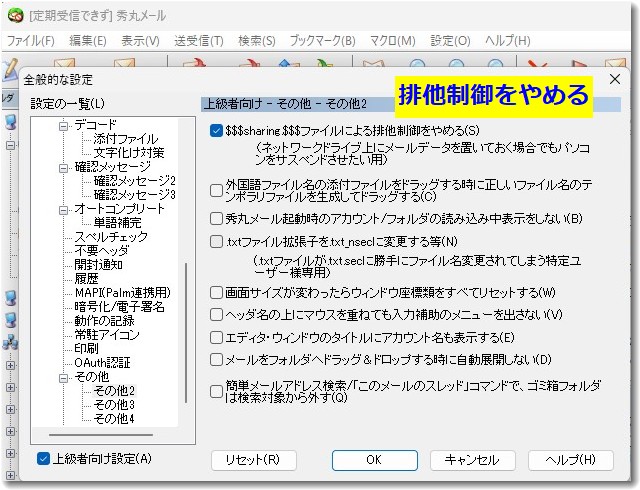
Task: Collapse the 確認メッセージ tree node
Action: pos(63,168)
